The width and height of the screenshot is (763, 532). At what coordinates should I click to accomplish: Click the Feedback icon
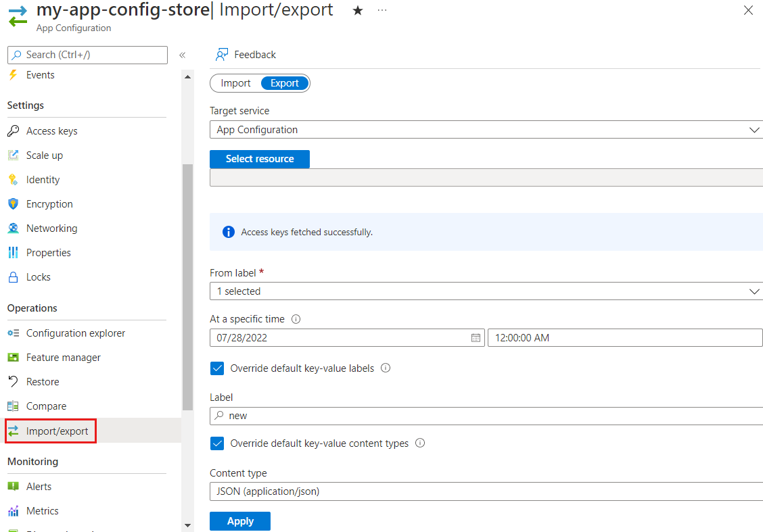(222, 55)
